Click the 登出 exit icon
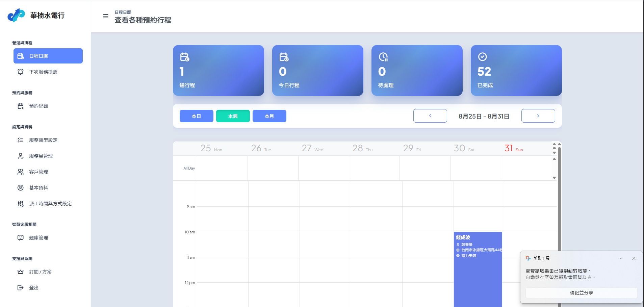 coord(20,288)
